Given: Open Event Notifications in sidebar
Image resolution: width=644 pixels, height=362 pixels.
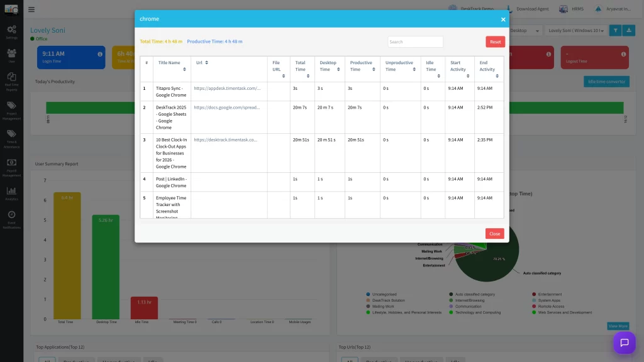Looking at the screenshot, I should tap(11, 219).
